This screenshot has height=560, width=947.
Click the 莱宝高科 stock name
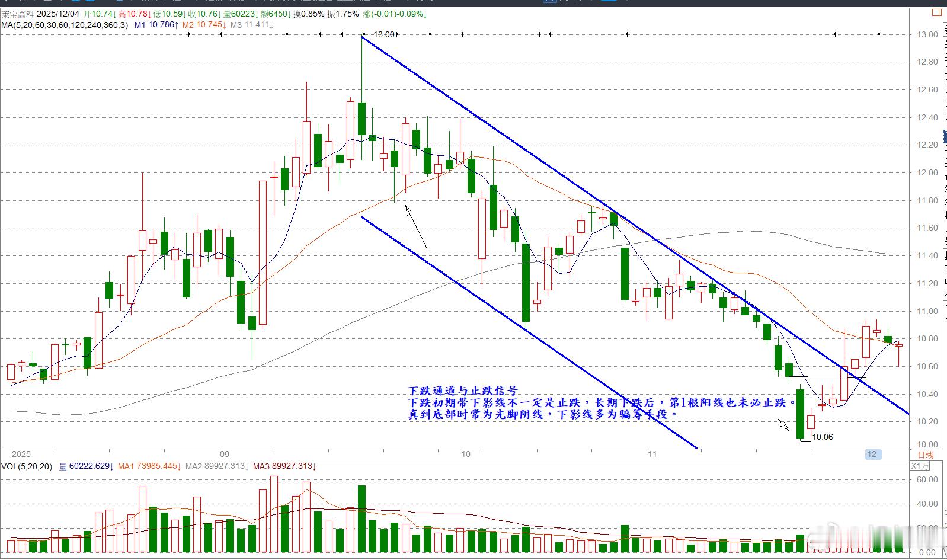pos(18,14)
